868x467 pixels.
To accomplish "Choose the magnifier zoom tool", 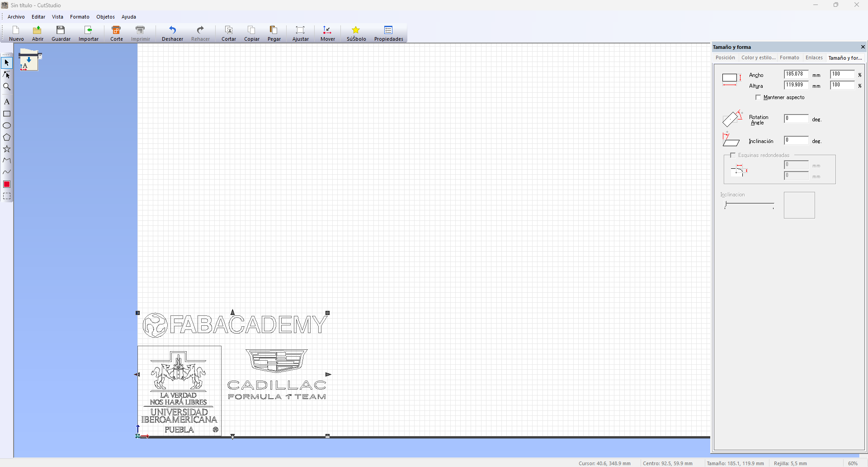I will click(7, 86).
